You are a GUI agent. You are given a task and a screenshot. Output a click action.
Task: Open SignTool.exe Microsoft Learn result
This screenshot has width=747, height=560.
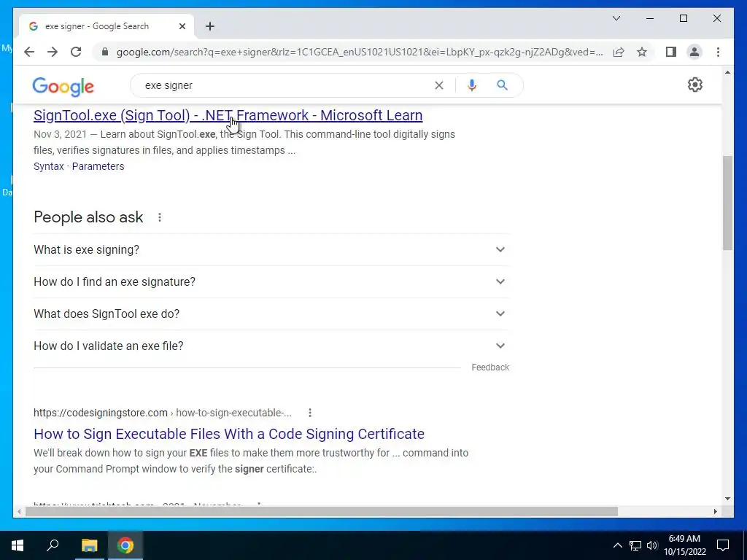click(x=228, y=115)
